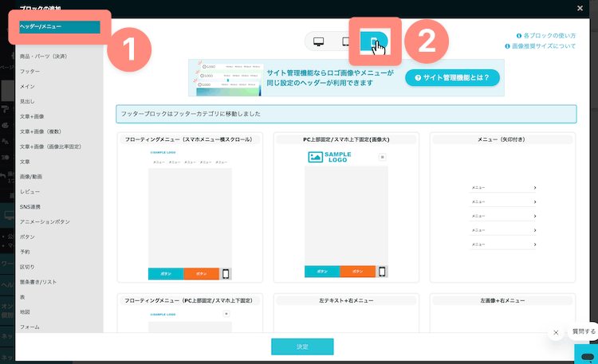
Task: Open the chat widget bubble icon
Action: coord(588,356)
